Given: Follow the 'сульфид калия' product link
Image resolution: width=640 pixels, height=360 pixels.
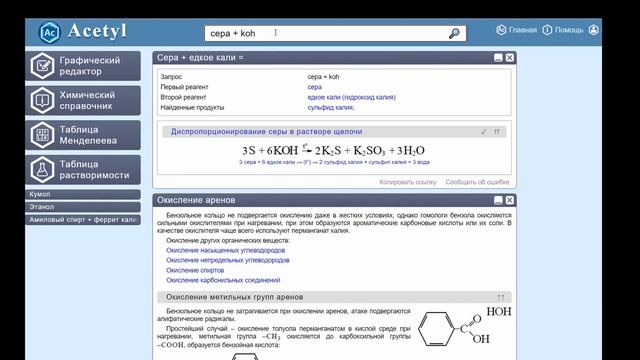Looking at the screenshot, I should (330, 107).
